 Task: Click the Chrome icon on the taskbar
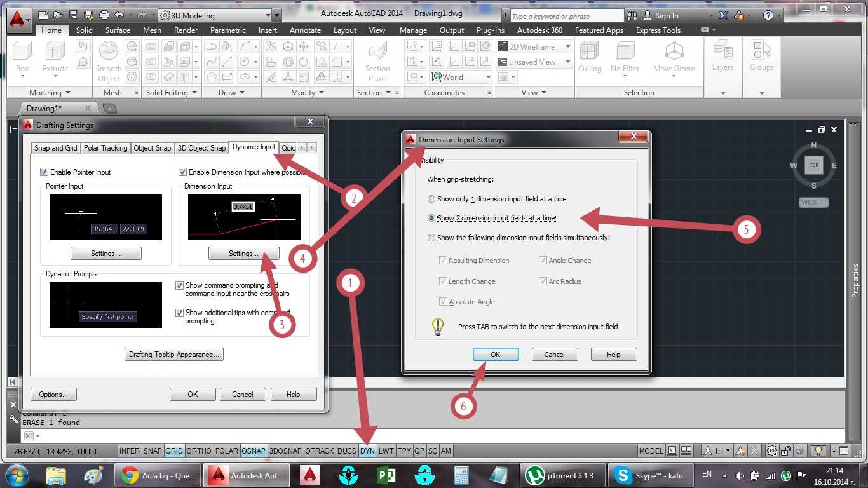[x=130, y=475]
